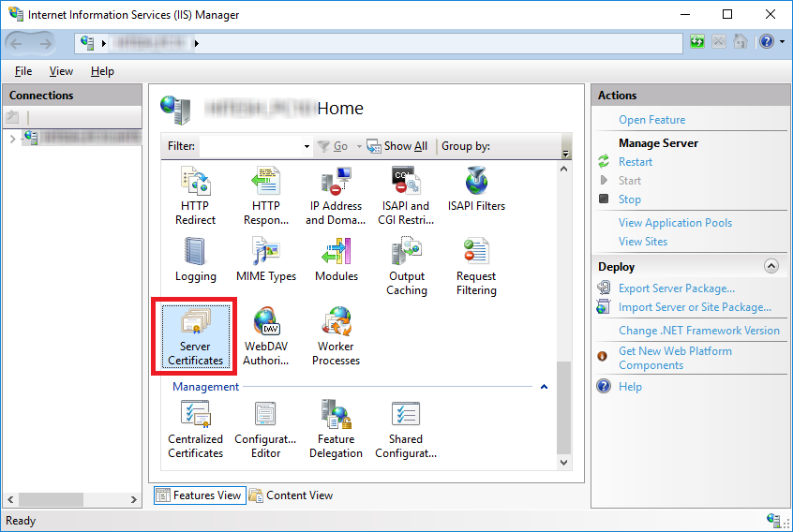Expand the server node in Connections tree
Screen dimensions: 793x532
click(x=12, y=138)
